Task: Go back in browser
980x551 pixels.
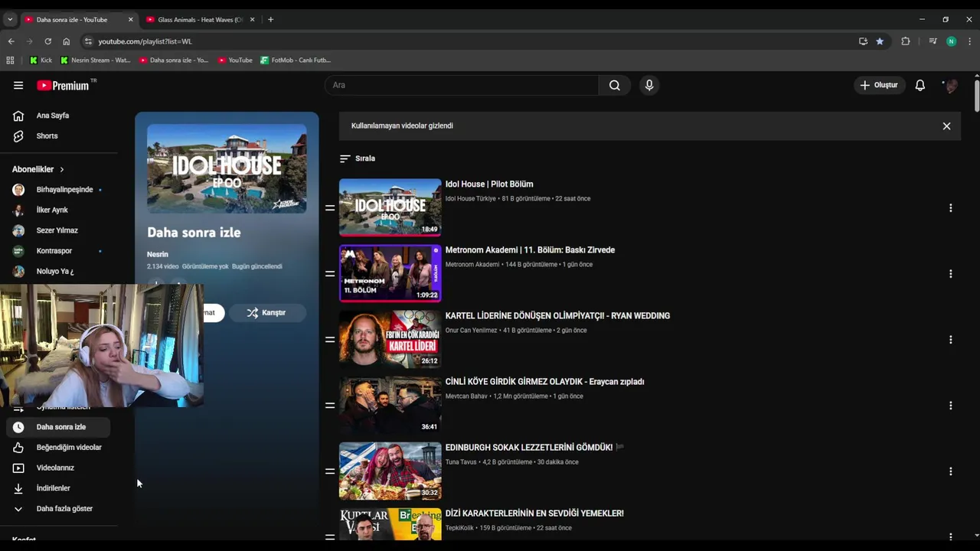Action: point(11,41)
